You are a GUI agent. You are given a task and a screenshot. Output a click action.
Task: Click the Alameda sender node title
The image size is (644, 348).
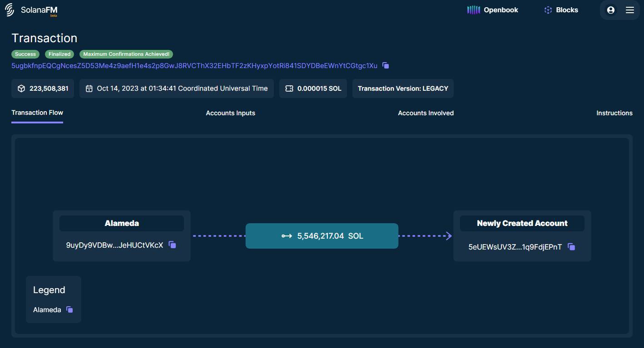122,223
